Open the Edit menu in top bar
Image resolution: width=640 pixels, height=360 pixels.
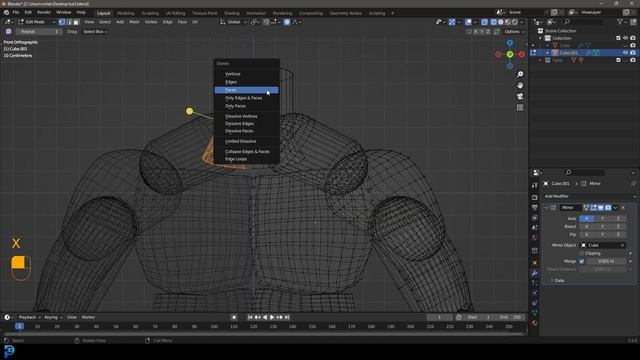point(28,13)
